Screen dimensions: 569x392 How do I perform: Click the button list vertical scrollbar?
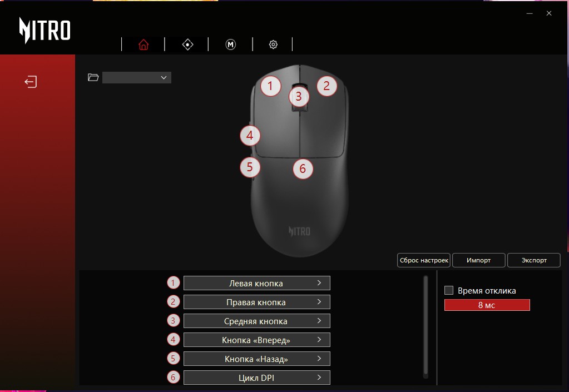[x=425, y=326]
